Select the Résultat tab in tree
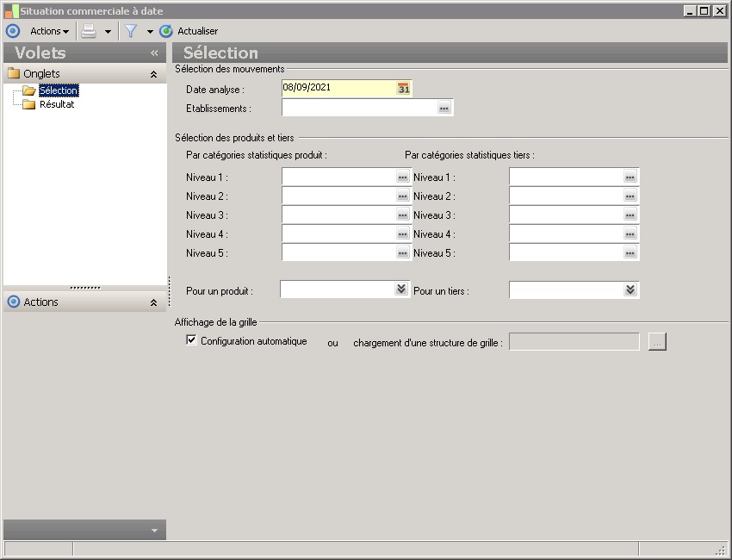Viewport: 732px width, 560px height. click(x=57, y=104)
